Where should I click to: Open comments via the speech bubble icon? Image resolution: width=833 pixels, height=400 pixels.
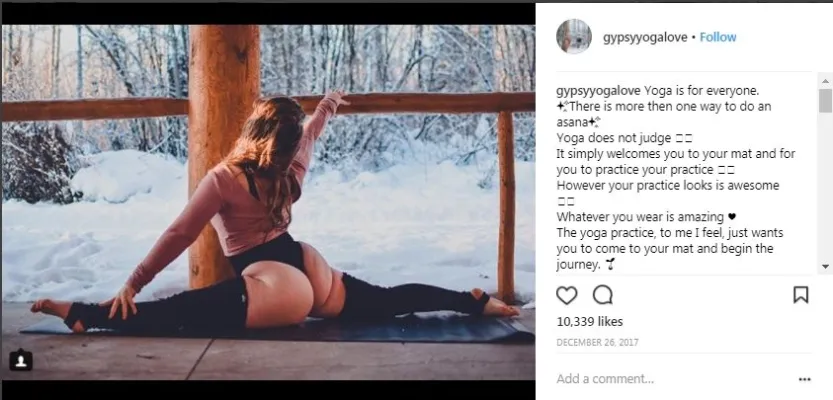[602, 295]
